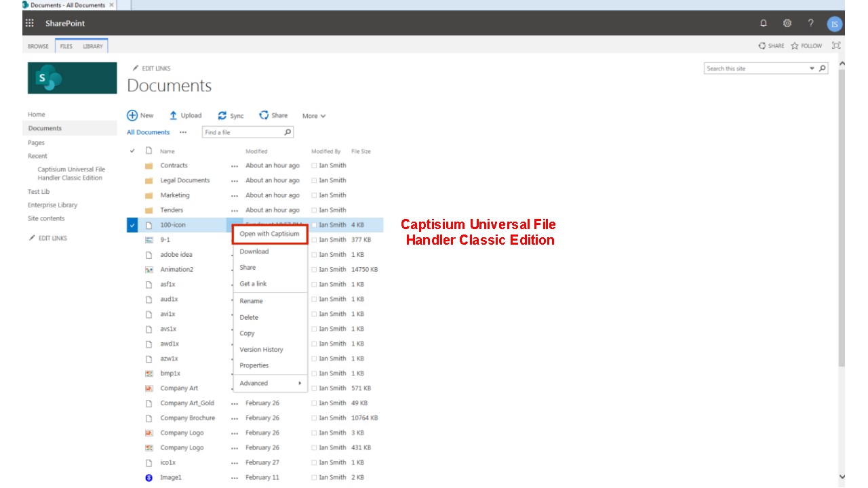Click the Search this site magnifier icon
Screen dimensions: 868x488
tap(823, 68)
